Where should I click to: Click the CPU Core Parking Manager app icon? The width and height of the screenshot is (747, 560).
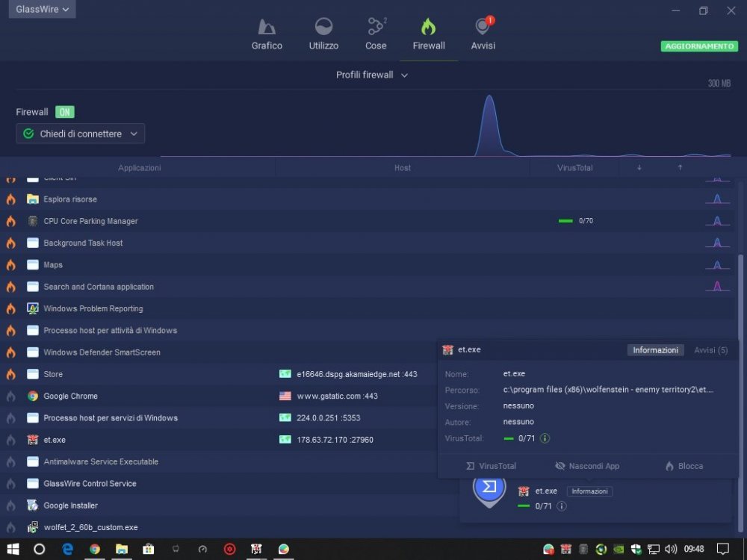[x=32, y=221]
